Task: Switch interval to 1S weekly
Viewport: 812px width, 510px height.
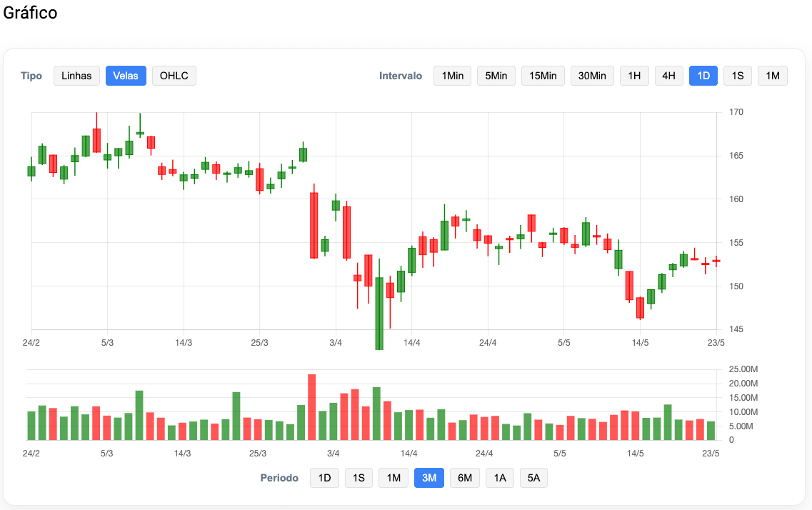Action: tap(738, 76)
